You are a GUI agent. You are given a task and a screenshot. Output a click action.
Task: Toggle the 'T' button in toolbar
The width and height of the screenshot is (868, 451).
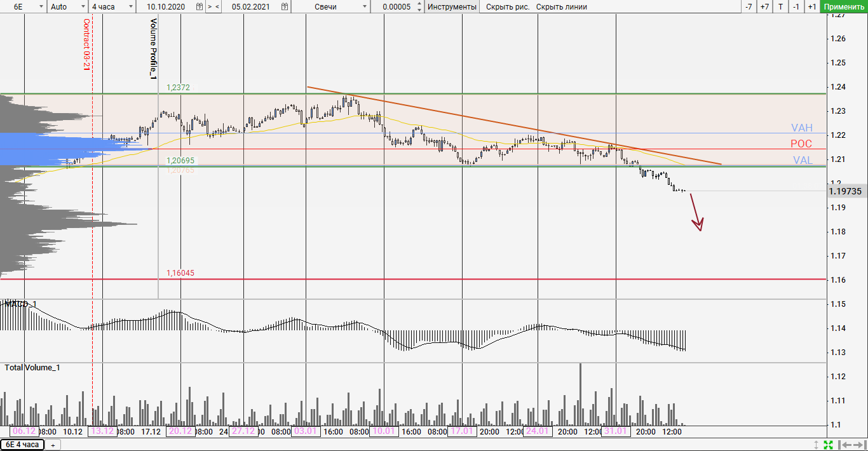pos(780,7)
